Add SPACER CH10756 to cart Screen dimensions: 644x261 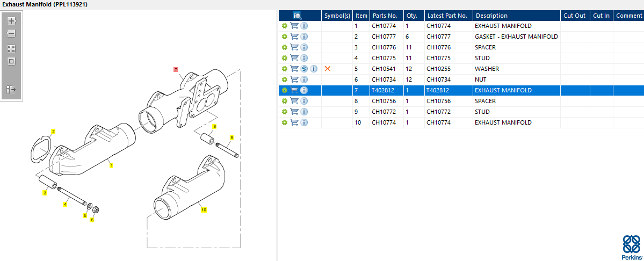click(x=294, y=101)
